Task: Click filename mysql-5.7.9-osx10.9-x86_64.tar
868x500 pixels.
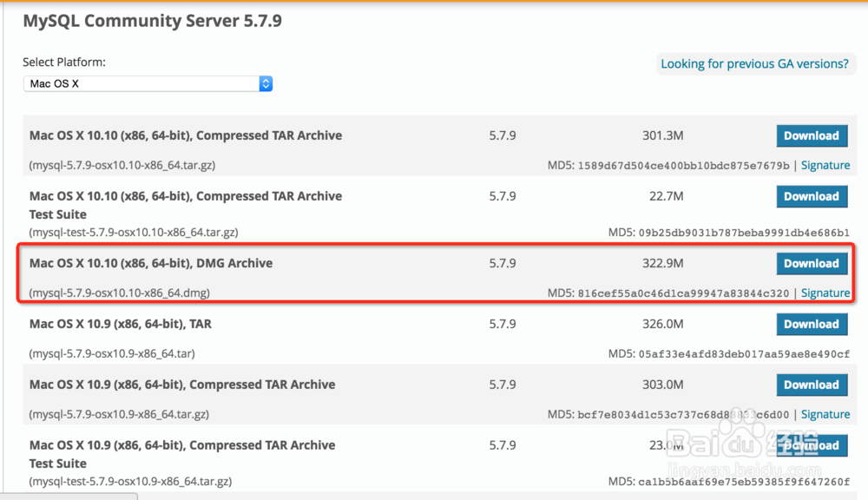Action: (x=112, y=353)
